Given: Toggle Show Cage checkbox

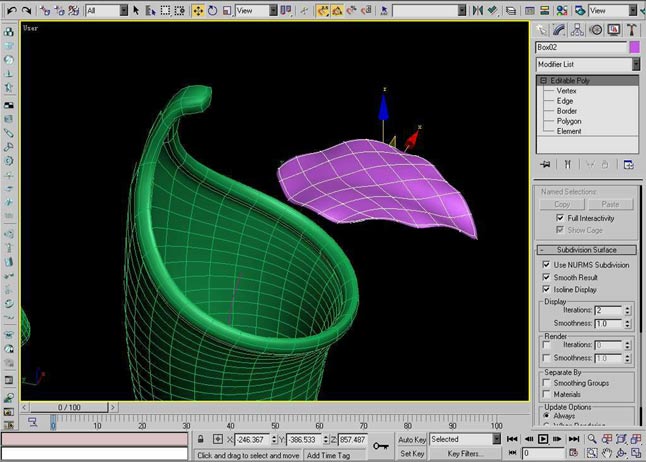Looking at the screenshot, I should (x=559, y=230).
